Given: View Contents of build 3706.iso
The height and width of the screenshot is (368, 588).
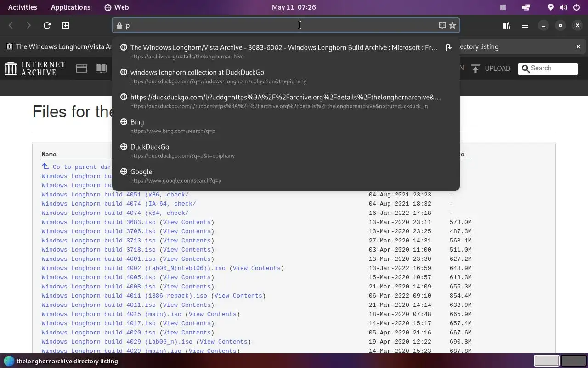Looking at the screenshot, I should tap(187, 231).
